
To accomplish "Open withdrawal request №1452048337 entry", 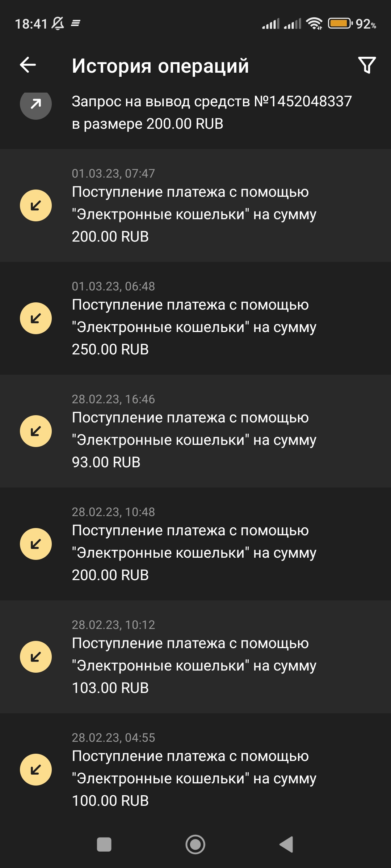I will (211, 112).
